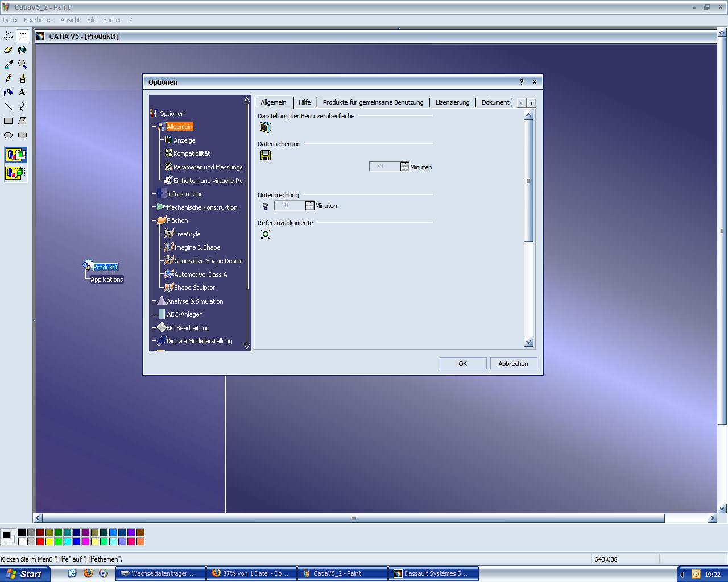Choose the Brush tool

tap(23, 78)
